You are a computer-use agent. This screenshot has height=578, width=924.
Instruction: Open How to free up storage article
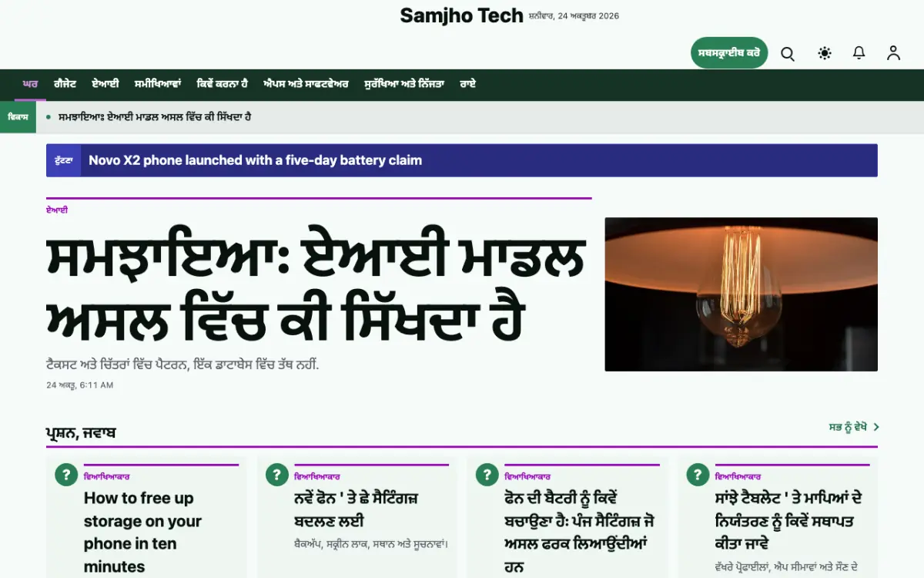142,532
